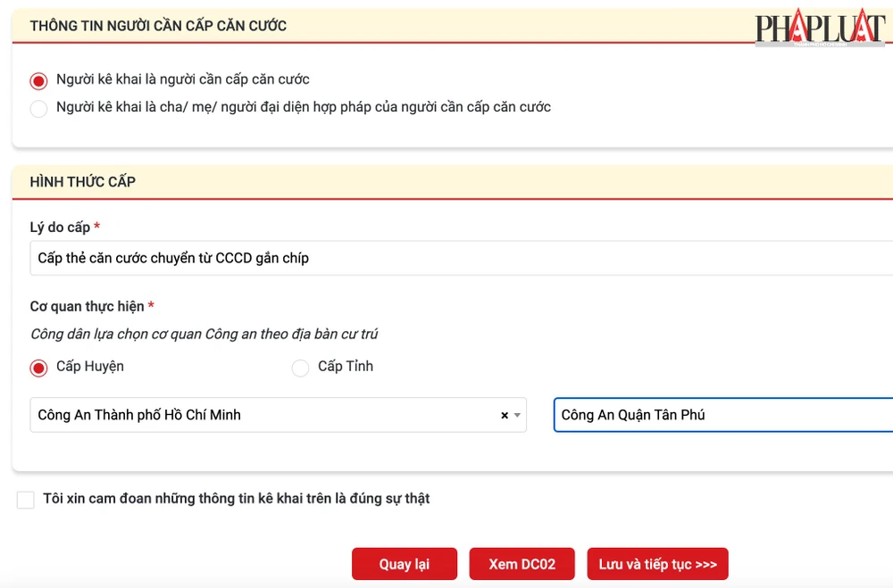This screenshot has width=893, height=588.
Task: Open the Lý do cấp selection field
Action: (x=446, y=258)
